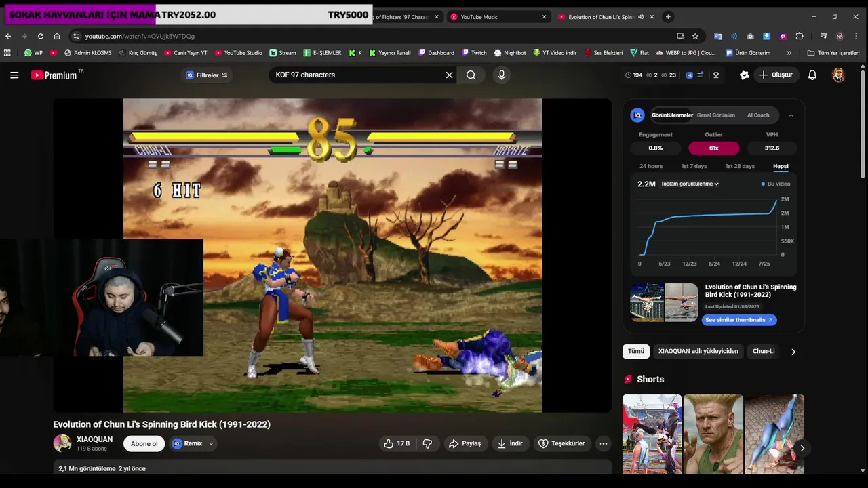Viewport: 868px width, 488px height.
Task: Open Nightbot bookmark
Action: point(510,52)
